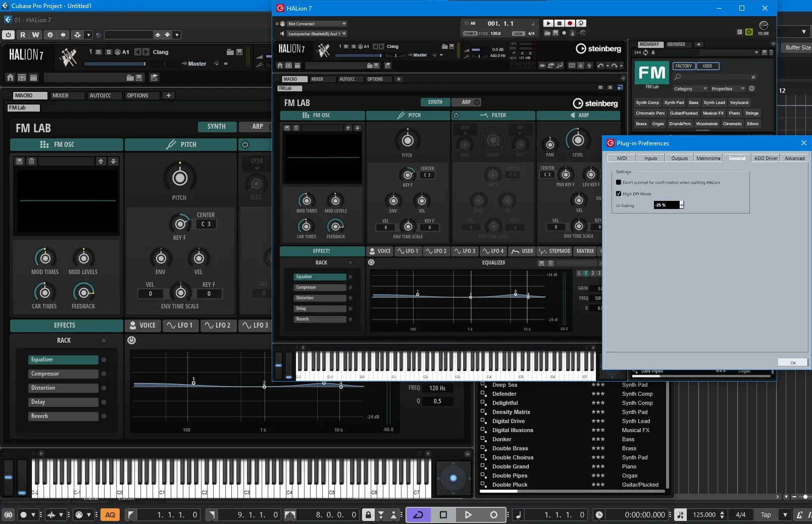
Task: Uncheck High DPI Mode checkbox
Action: coord(619,193)
